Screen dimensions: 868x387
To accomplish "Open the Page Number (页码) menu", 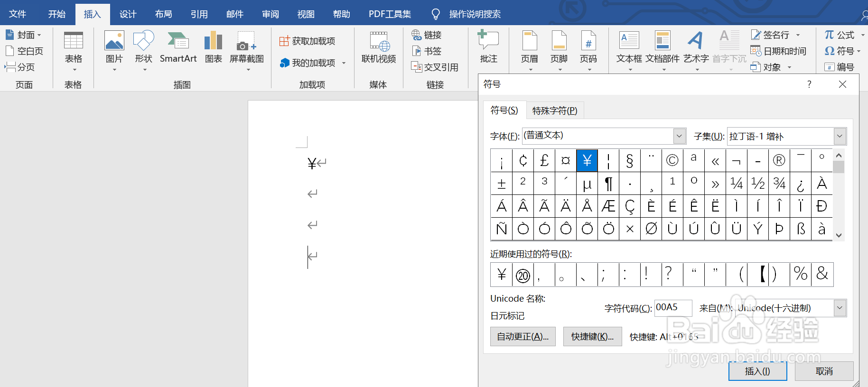I will pos(588,51).
